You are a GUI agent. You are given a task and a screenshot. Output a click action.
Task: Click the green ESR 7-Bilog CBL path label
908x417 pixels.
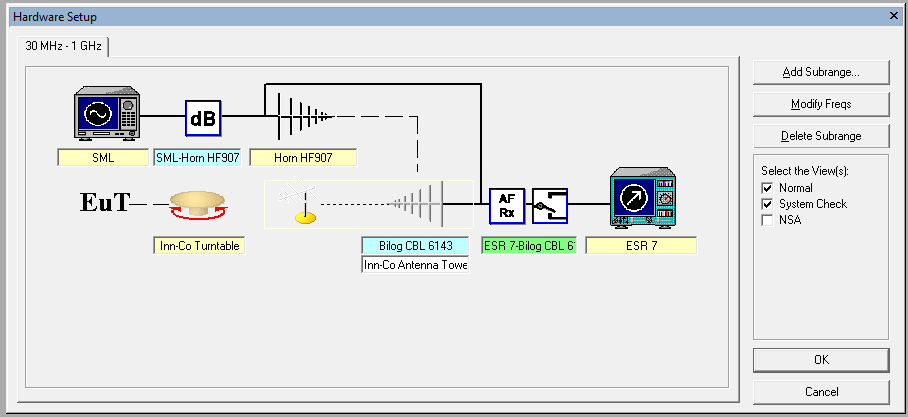529,246
